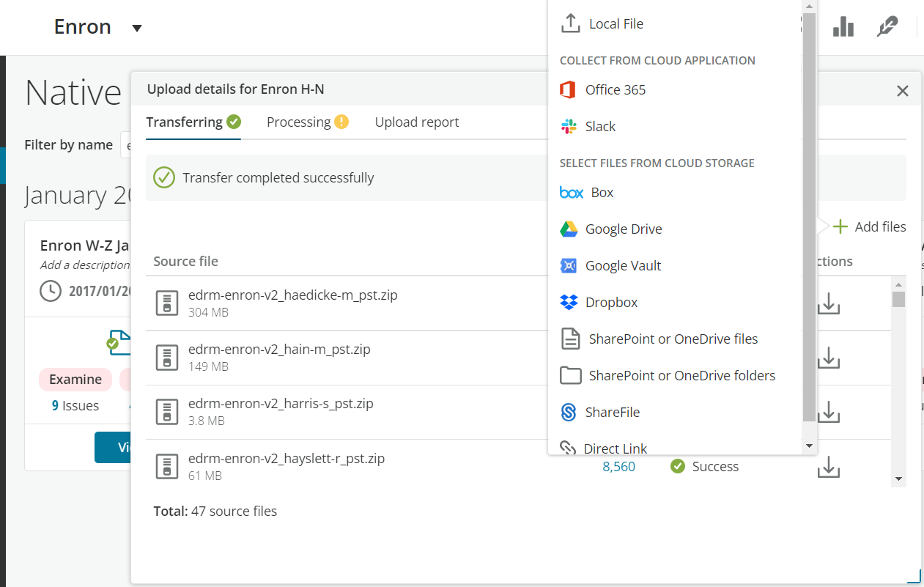Click edrm-enron-v2_haedicke-m_pst.zip file name

293,295
